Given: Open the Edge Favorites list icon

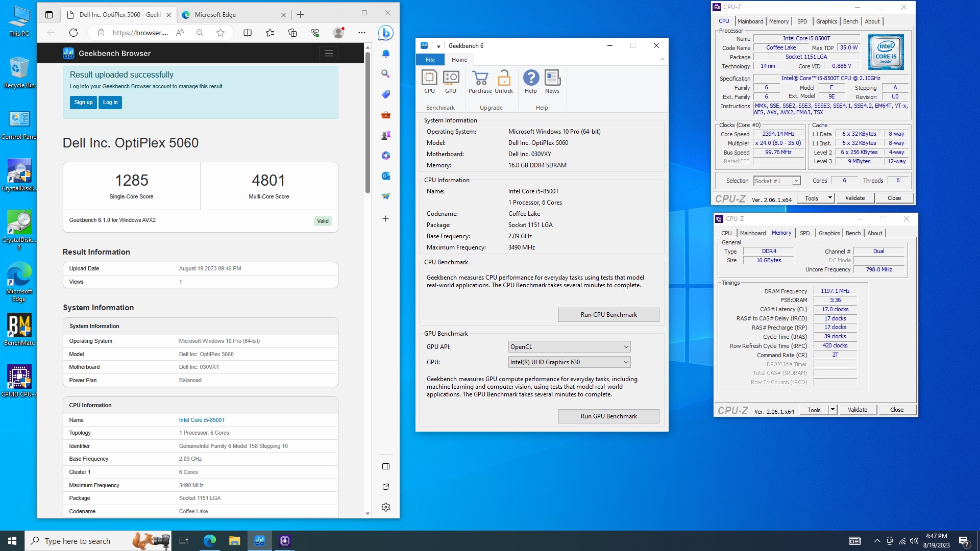Looking at the screenshot, I should click(x=270, y=33).
